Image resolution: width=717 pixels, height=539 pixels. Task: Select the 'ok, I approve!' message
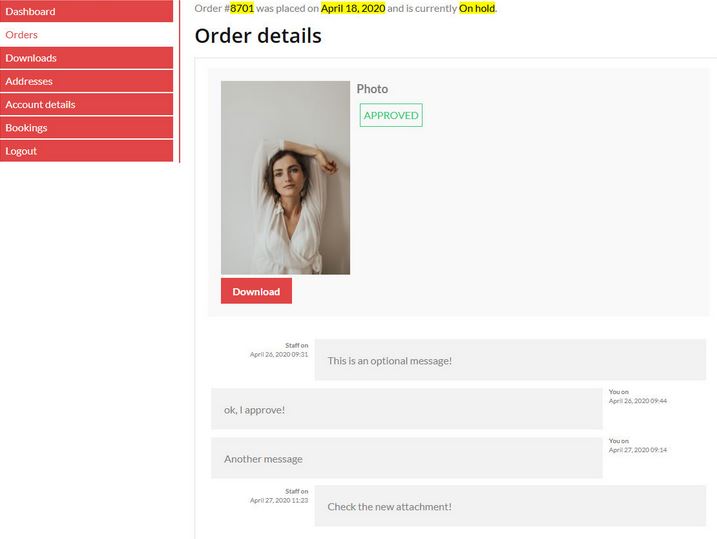407,409
